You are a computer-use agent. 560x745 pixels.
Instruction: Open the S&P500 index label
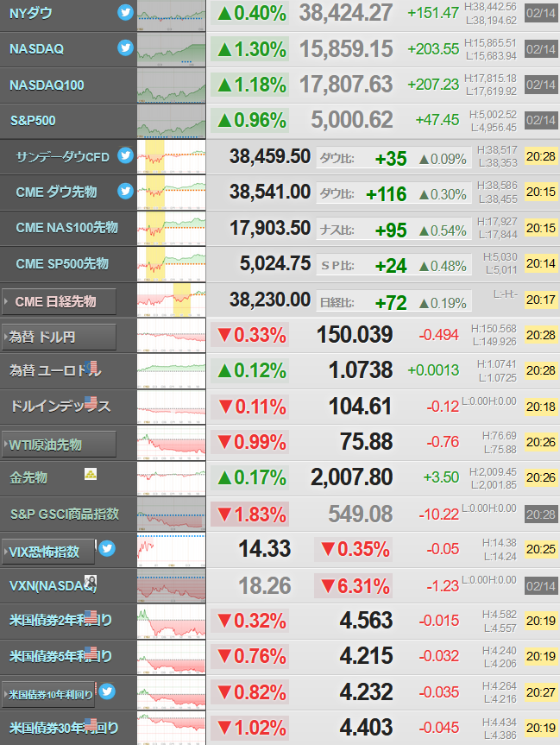[33, 121]
